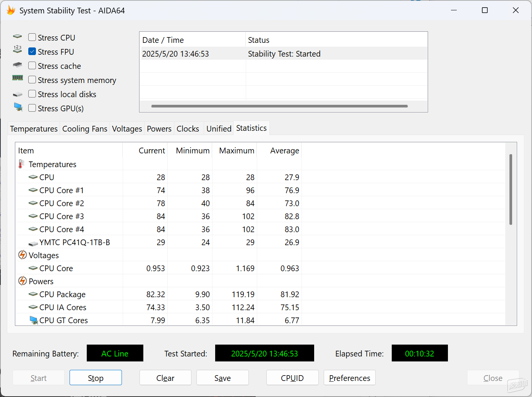Click the Maximum column header

coord(235,151)
